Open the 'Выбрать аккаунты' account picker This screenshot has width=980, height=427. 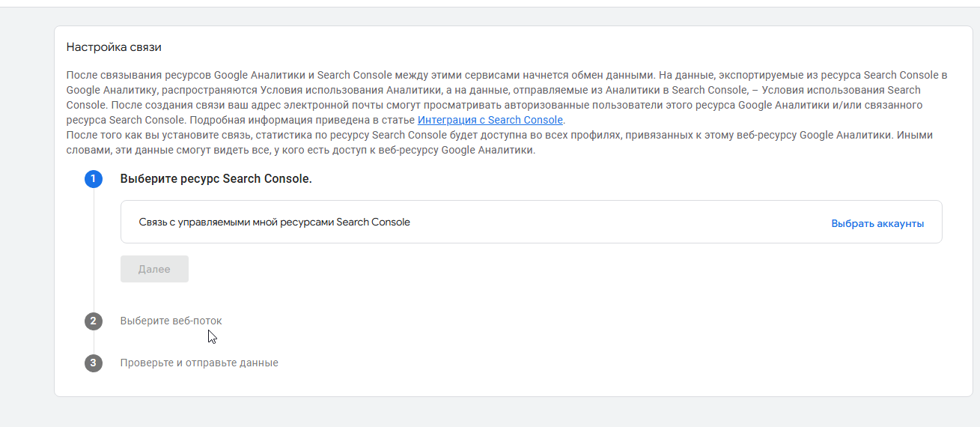[877, 223]
